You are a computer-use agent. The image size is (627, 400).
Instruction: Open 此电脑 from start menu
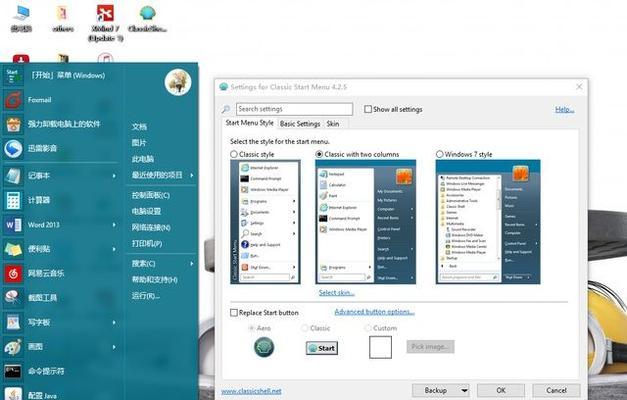(143, 159)
